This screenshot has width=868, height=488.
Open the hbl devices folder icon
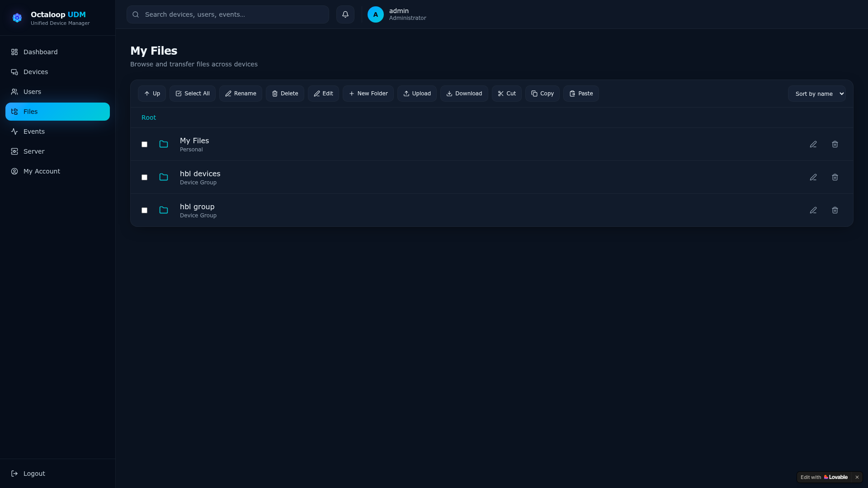(x=164, y=177)
